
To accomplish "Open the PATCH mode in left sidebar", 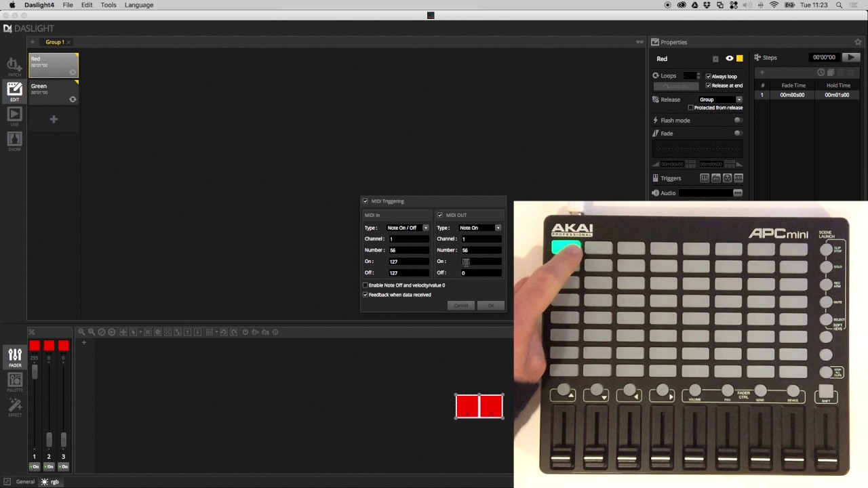I will coord(14,66).
